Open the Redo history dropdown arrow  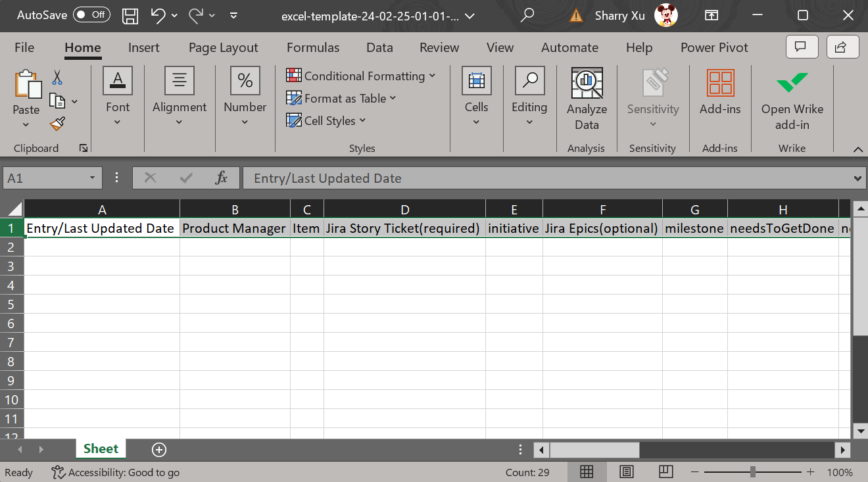click(212, 15)
